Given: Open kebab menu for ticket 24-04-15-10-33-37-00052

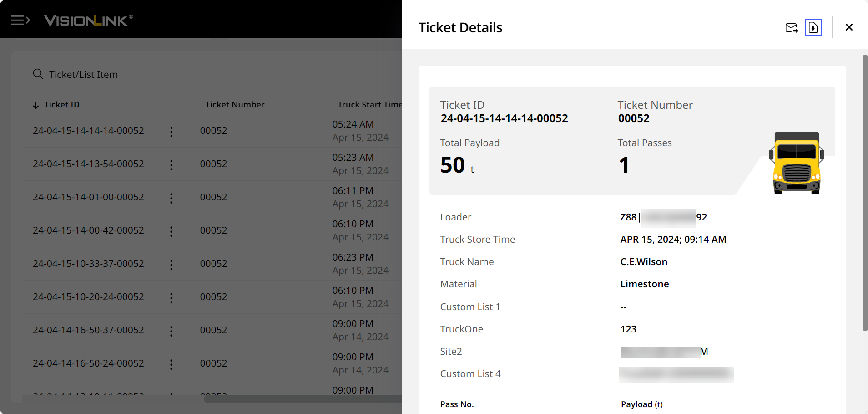Looking at the screenshot, I should click(171, 265).
